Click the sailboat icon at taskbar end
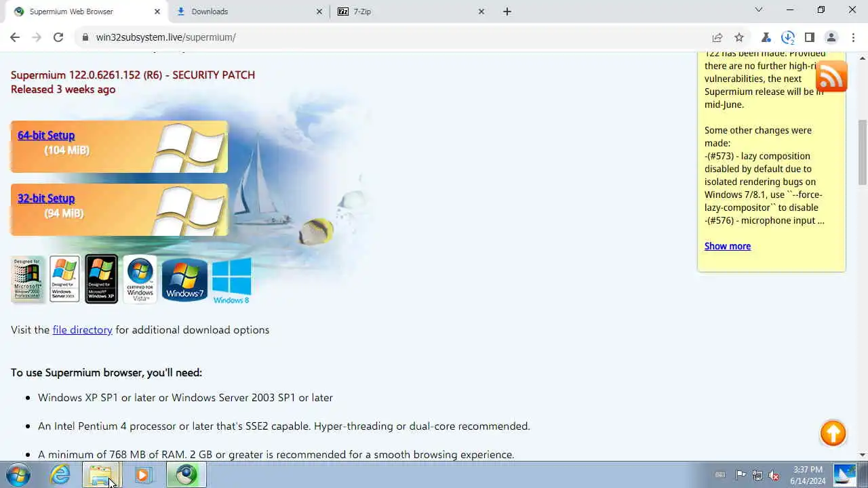868x488 pixels. point(845,475)
